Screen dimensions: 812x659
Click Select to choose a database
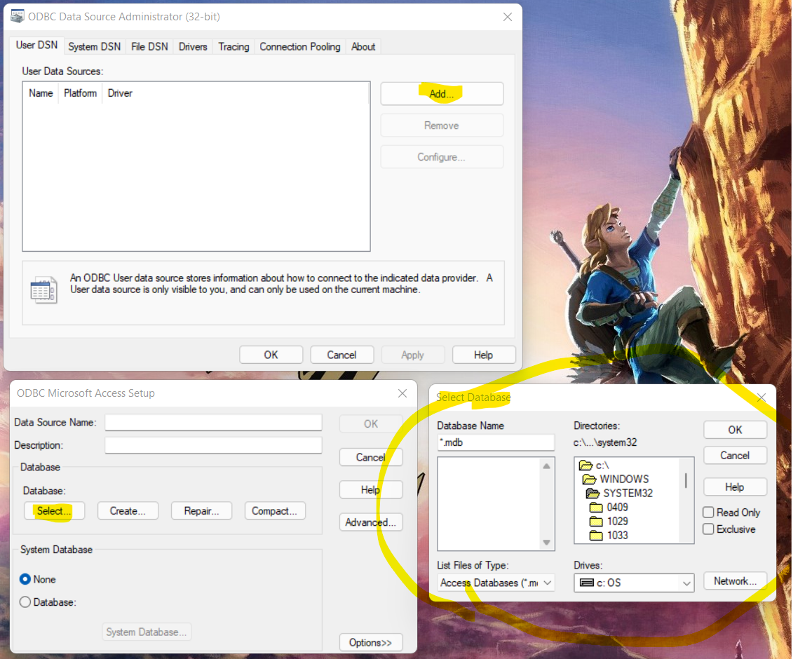click(54, 511)
